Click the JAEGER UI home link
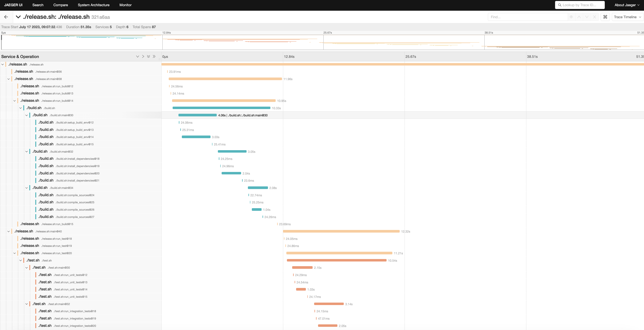 [13, 5]
